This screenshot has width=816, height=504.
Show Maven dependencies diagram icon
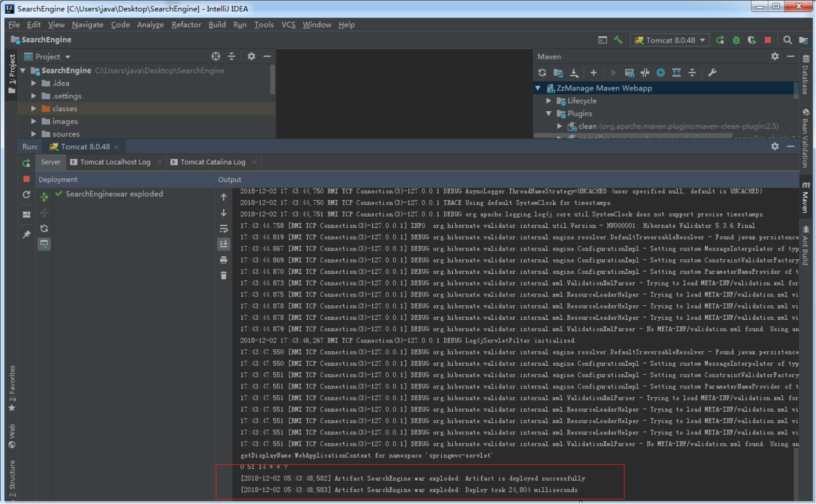click(676, 73)
